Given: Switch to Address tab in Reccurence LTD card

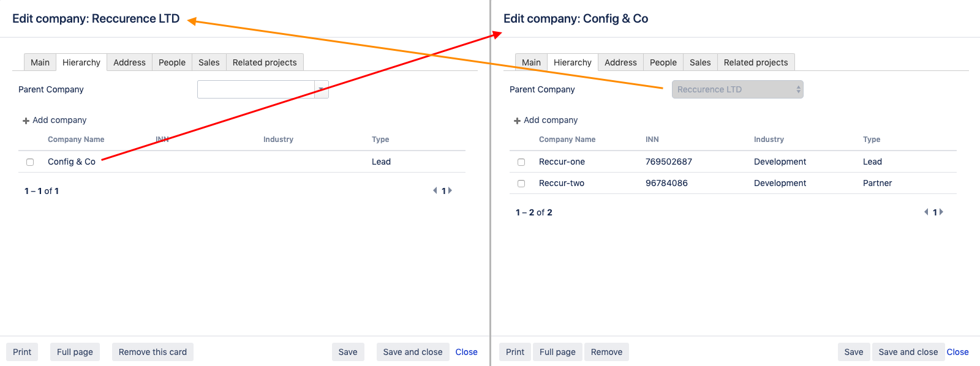Looking at the screenshot, I should tap(129, 62).
